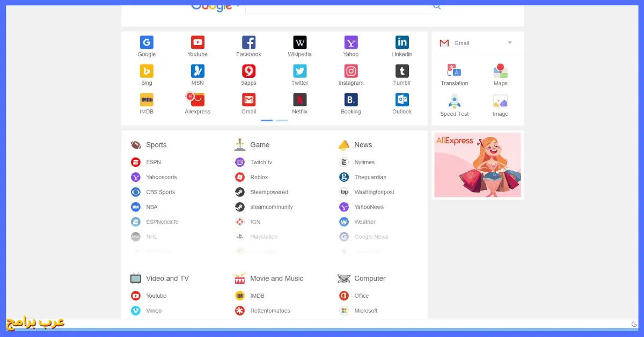This screenshot has height=337, width=644.
Task: Open the Bing shortcut icon
Action: coord(147,71)
